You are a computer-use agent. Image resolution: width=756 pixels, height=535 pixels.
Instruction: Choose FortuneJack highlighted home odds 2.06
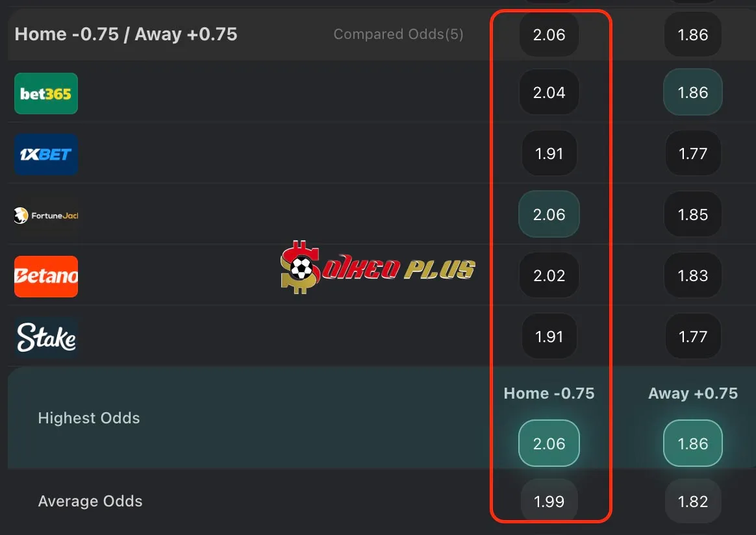(549, 214)
